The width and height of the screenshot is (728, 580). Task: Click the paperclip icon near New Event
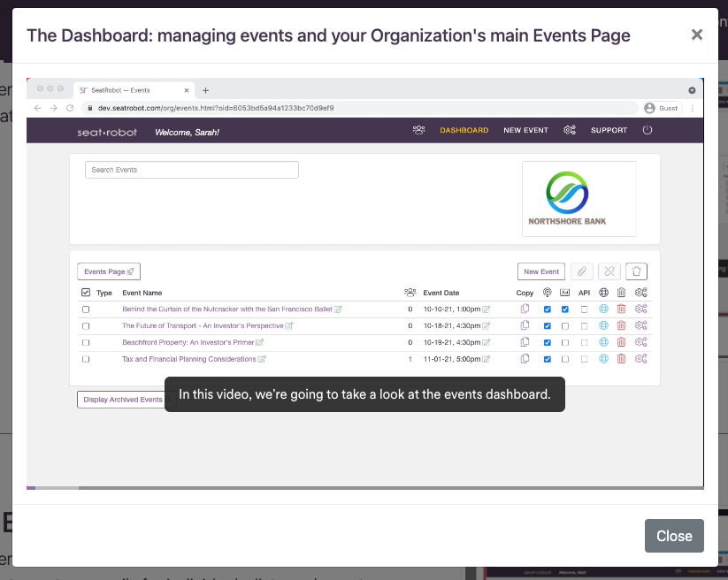click(x=580, y=271)
